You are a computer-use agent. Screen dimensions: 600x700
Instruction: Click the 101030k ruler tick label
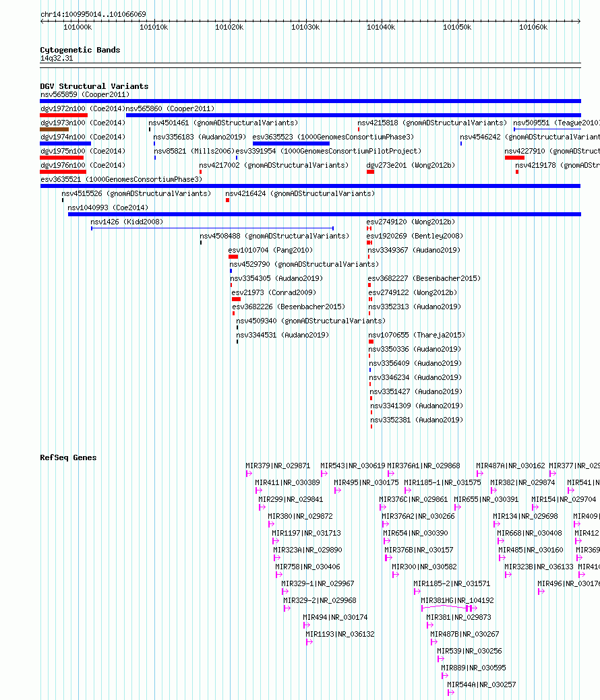pyautogui.click(x=305, y=27)
